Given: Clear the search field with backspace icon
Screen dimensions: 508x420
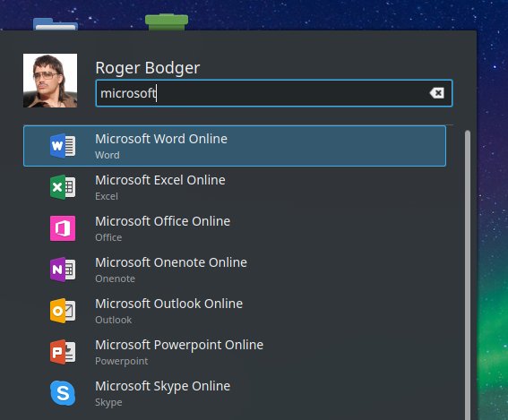Looking at the screenshot, I should (437, 93).
